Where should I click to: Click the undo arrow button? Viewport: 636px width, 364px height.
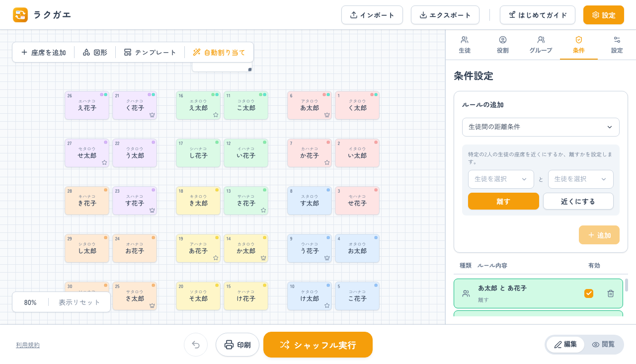coord(196,345)
